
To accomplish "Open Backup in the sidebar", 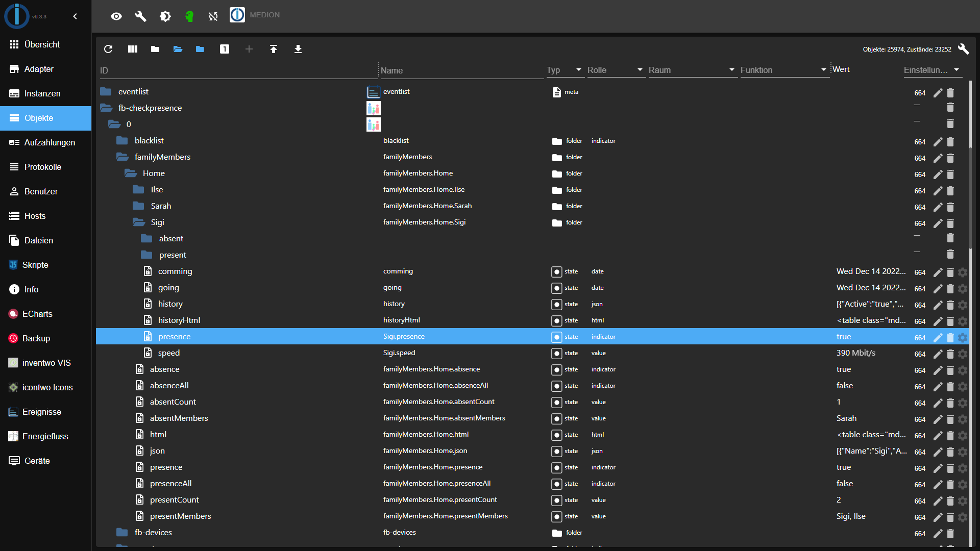I will (x=46, y=338).
